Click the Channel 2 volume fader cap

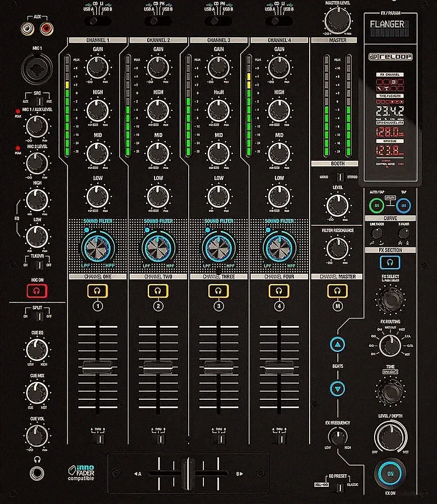(158, 366)
